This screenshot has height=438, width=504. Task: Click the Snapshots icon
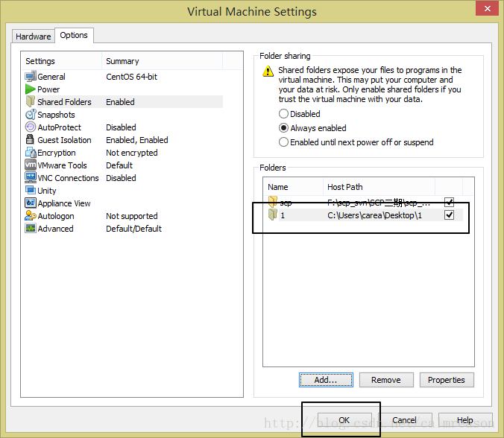click(x=31, y=114)
